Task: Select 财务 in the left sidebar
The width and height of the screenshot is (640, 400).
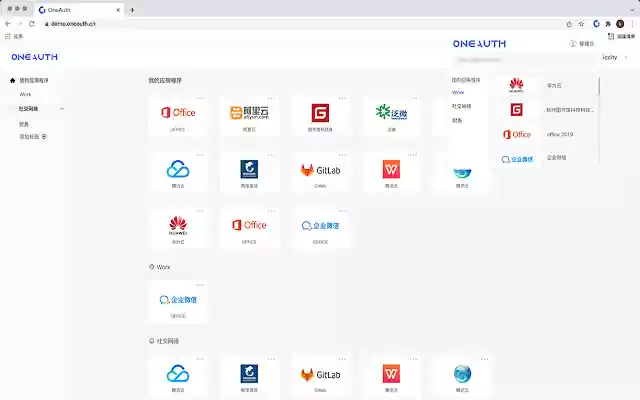Action: [24, 124]
